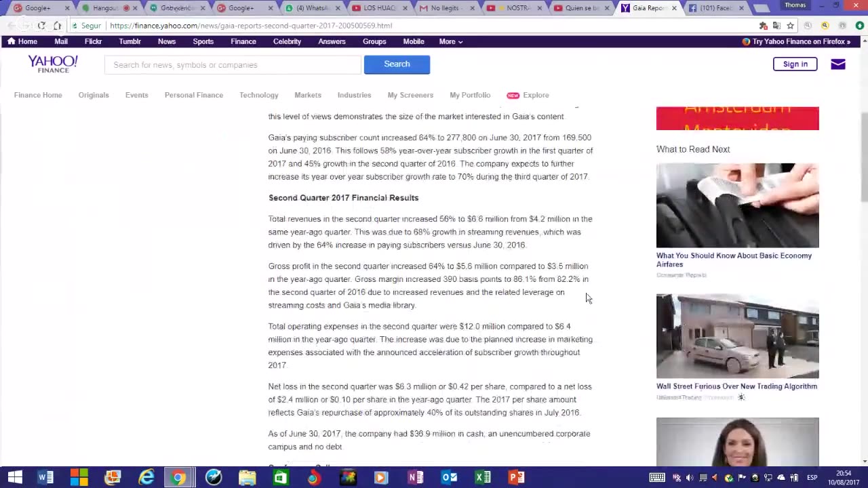Screen dimensions: 868x488
Task: Launch Internet Explorer from the taskbar
Action: pyautogui.click(x=146, y=477)
